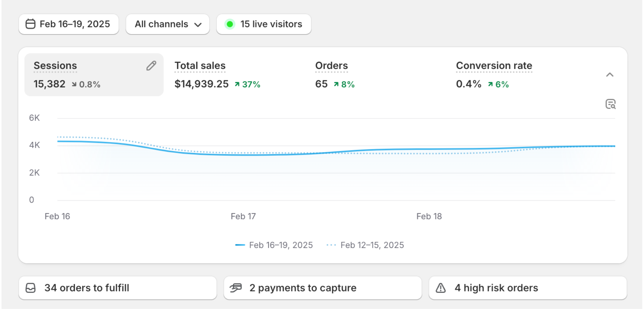Screen dimensions: 644x309
Task: Open the All channels dropdown
Action: (x=168, y=24)
